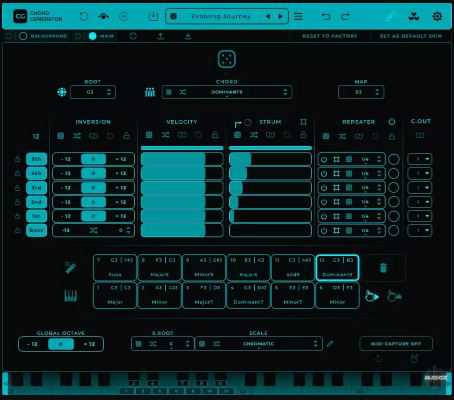Click the download import icon in second bar
The height and width of the screenshot is (400, 454).
188,36
